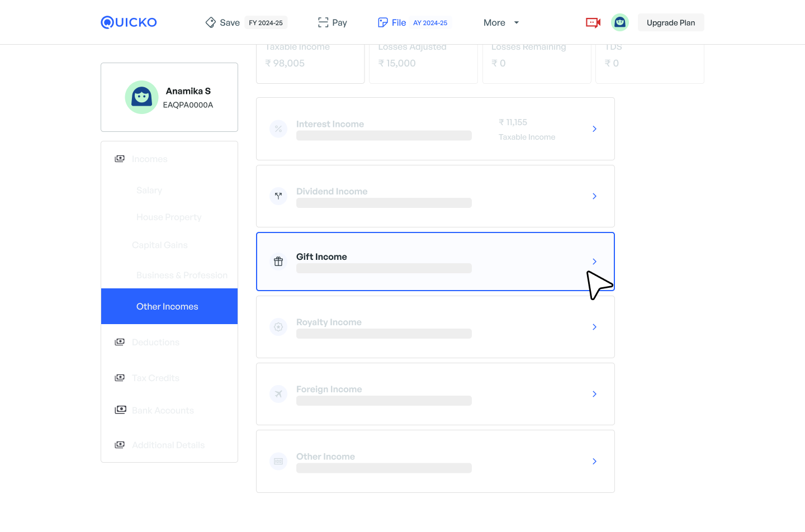Click the Gift Income gift box icon
805x532 pixels.
pyautogui.click(x=278, y=262)
